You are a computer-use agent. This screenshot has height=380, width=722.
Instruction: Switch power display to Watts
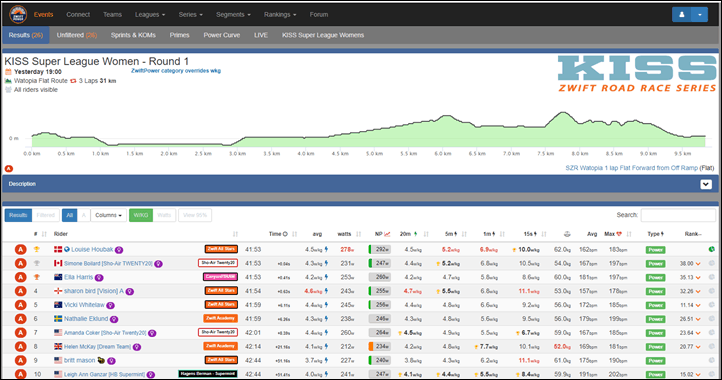(x=164, y=215)
